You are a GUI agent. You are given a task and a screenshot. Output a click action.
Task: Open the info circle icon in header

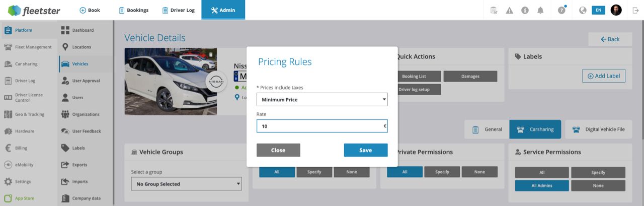tap(525, 10)
